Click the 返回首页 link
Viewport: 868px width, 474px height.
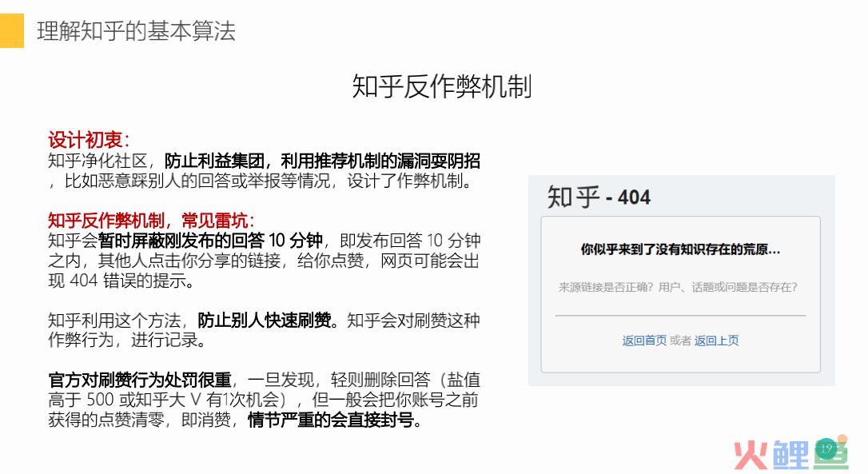(x=644, y=341)
